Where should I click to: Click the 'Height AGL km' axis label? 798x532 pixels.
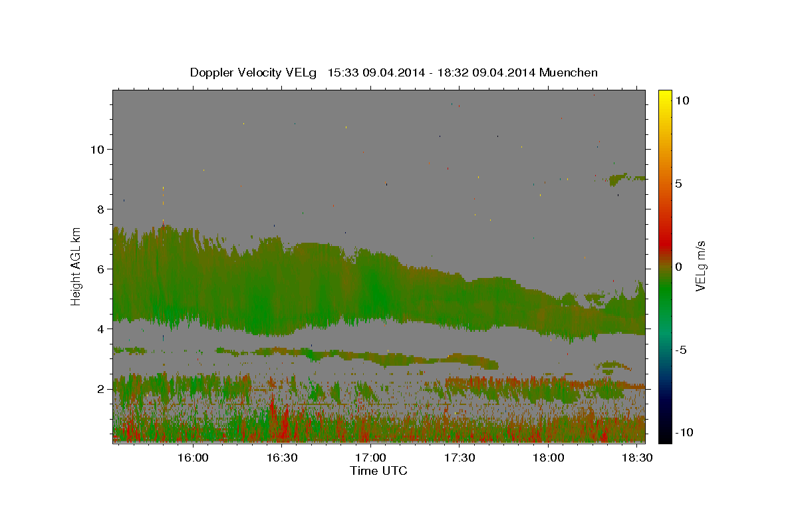tap(76, 266)
